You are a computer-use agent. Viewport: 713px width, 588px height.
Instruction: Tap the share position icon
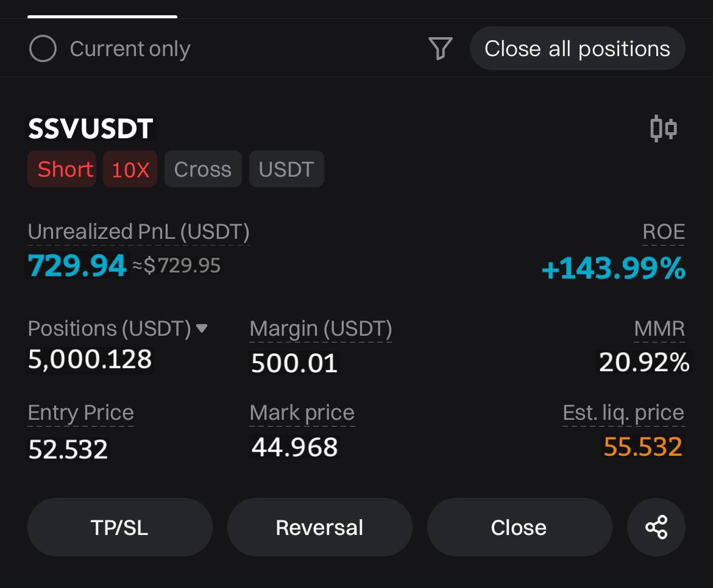(656, 527)
